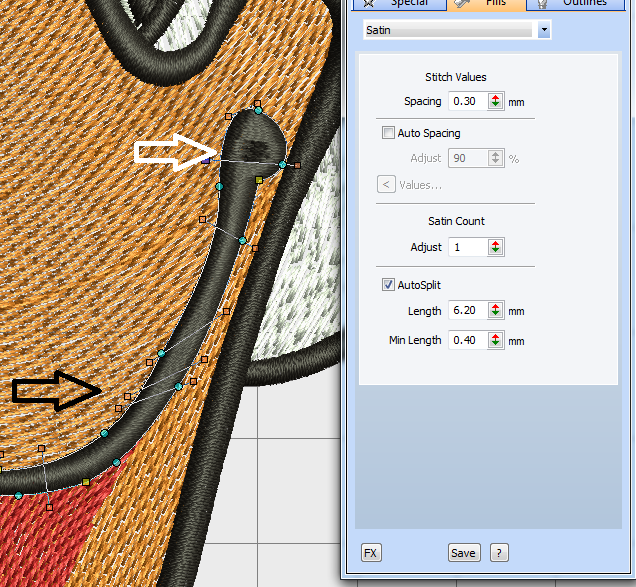
Task: Switch to the Outlines tab
Action: coord(576,4)
